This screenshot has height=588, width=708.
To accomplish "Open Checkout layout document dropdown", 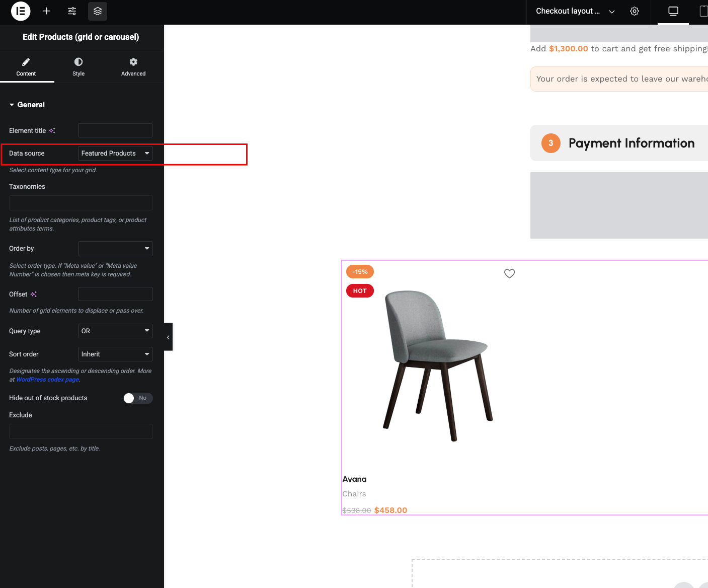I will click(575, 11).
